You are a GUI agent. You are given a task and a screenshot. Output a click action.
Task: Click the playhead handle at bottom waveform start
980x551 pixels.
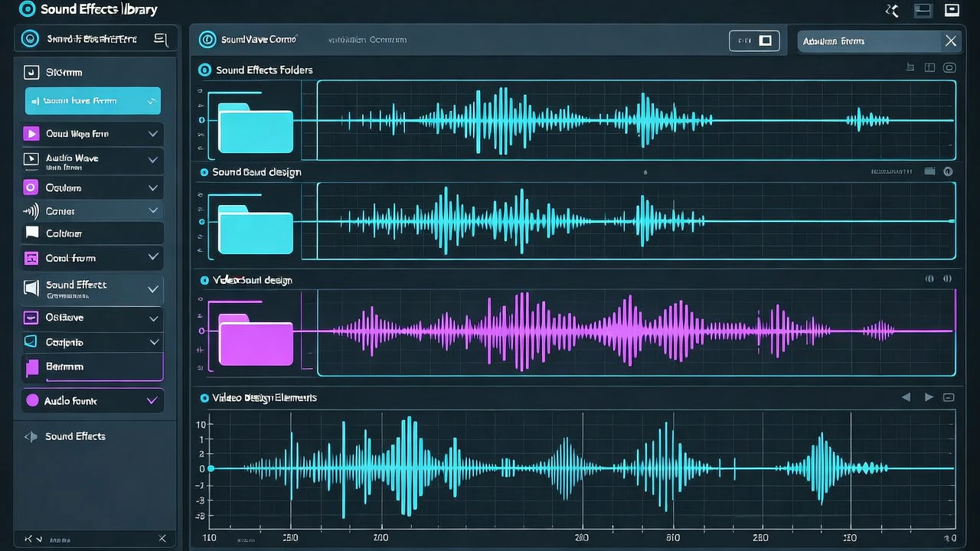pyautogui.click(x=211, y=468)
